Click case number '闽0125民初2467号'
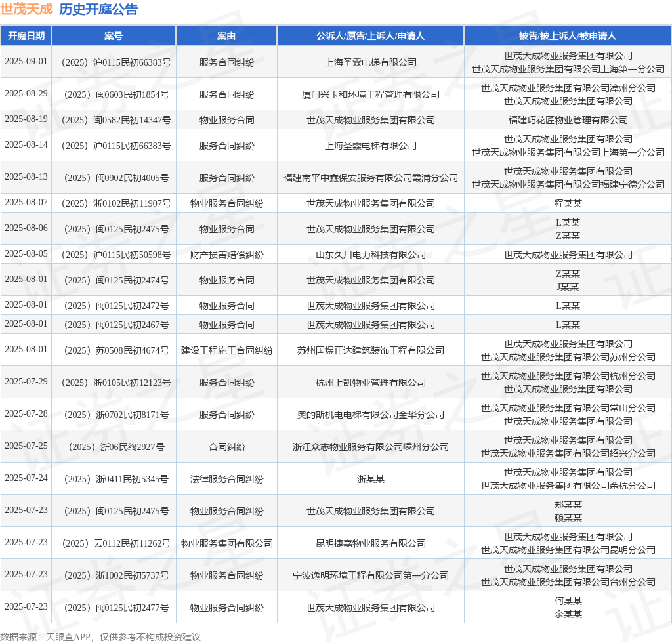The height and width of the screenshot is (643, 672). coord(133,325)
